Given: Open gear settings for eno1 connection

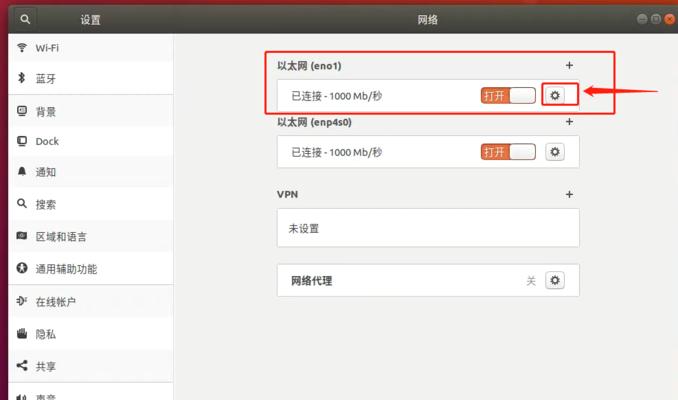Looking at the screenshot, I should tap(555, 95).
